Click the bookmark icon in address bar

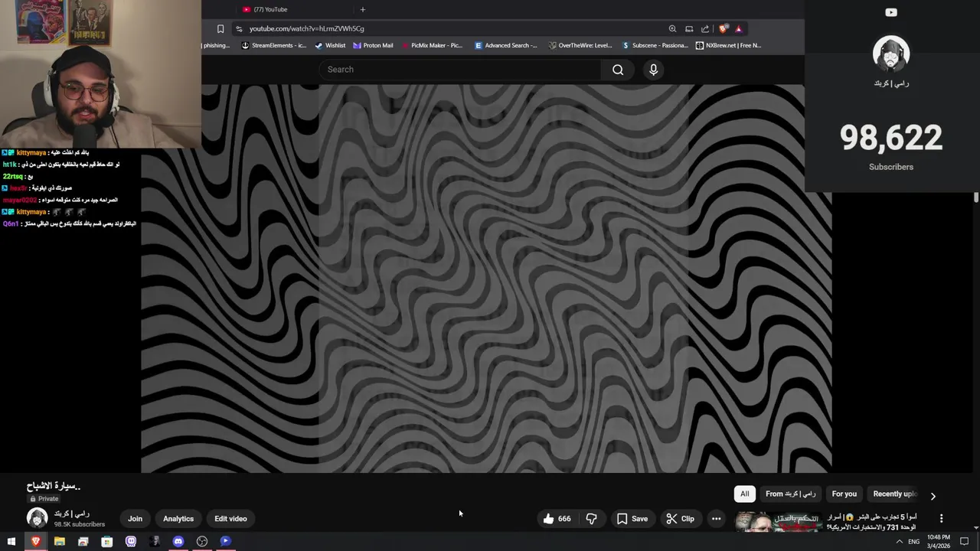[220, 29]
